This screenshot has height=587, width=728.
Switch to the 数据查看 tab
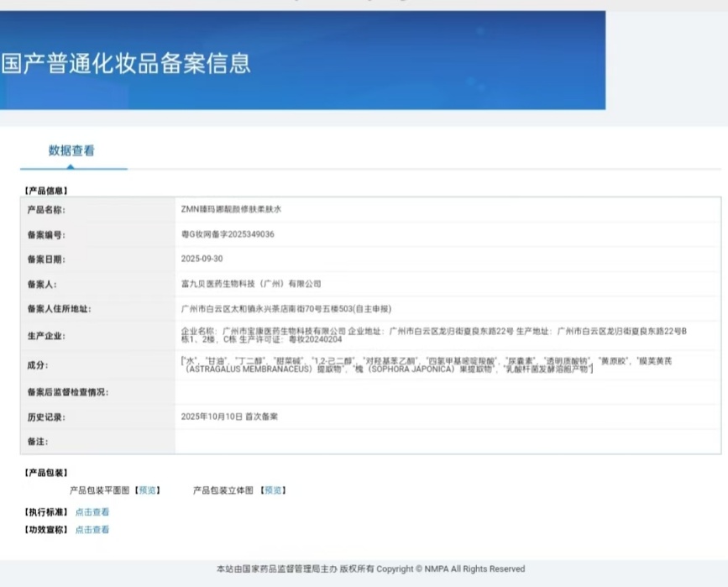(x=71, y=151)
